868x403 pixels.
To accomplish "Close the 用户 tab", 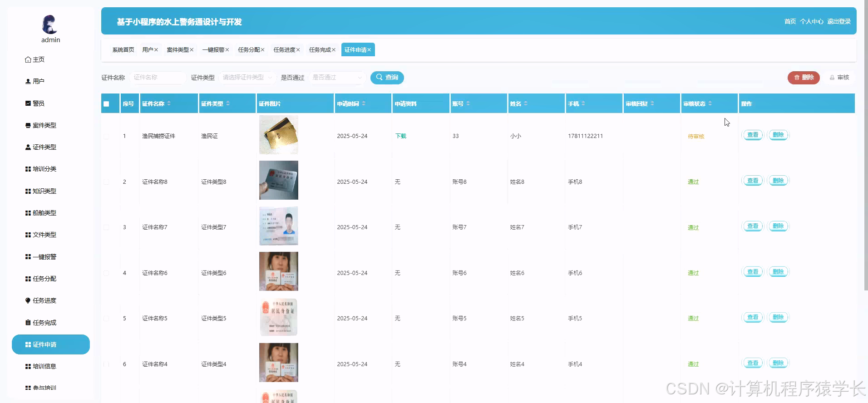I will point(156,50).
